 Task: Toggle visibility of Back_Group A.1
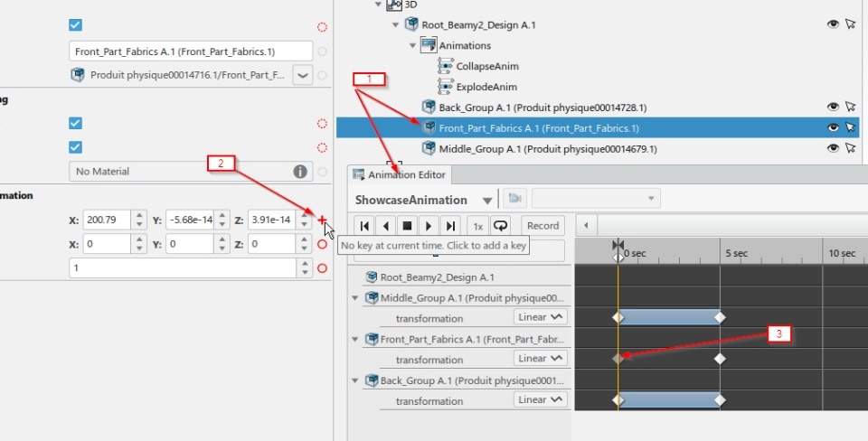833,108
